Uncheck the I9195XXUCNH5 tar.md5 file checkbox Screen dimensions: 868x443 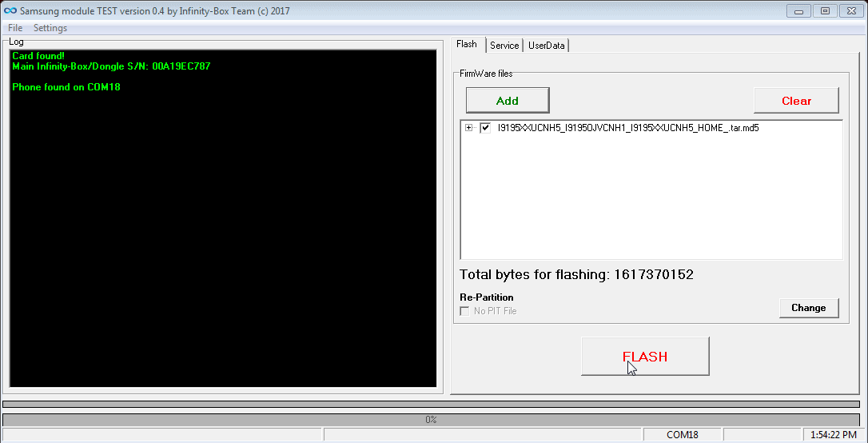click(485, 128)
